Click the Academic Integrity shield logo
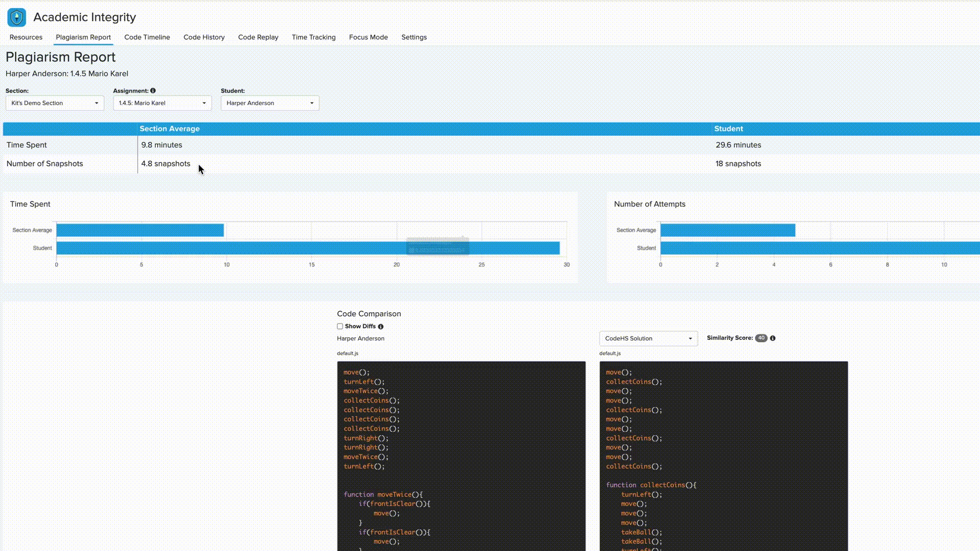 pyautogui.click(x=17, y=17)
